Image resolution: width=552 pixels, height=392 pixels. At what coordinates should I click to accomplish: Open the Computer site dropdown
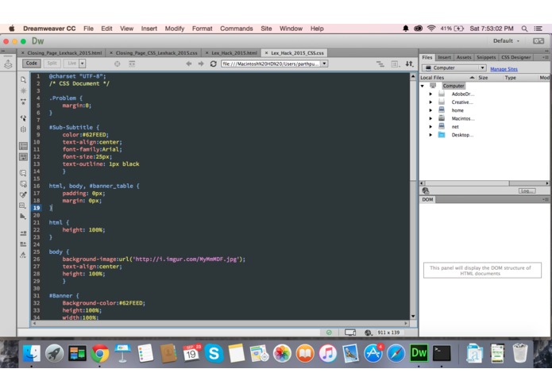pos(454,68)
